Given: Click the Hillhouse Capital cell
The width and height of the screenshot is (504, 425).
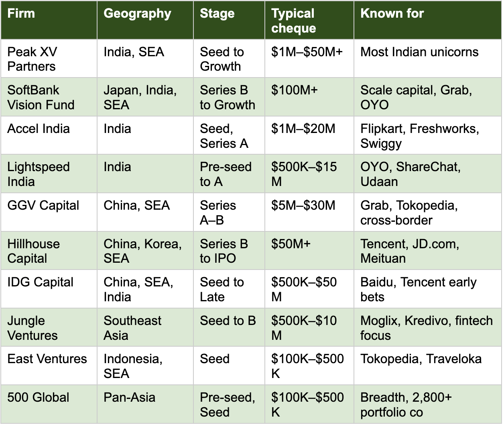Looking at the screenshot, I should pos(49,251).
